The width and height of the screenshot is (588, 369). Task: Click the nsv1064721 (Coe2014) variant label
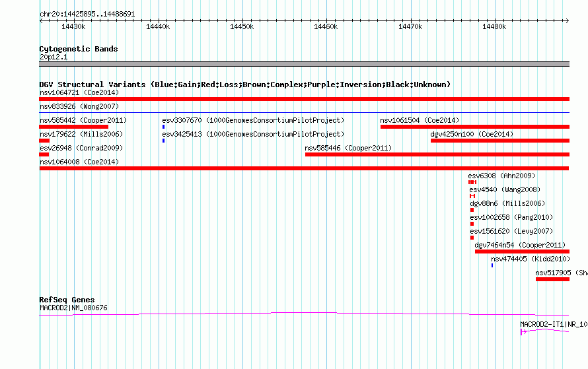(x=79, y=92)
